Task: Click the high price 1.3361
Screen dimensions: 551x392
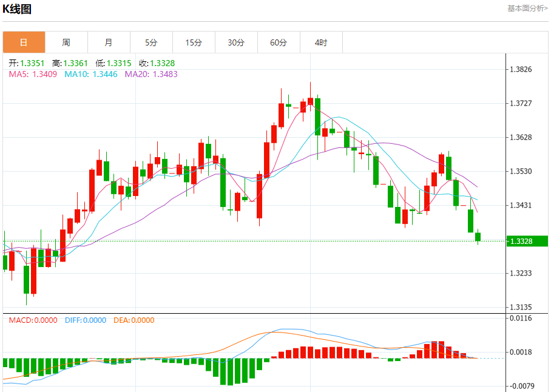Action: click(76, 63)
